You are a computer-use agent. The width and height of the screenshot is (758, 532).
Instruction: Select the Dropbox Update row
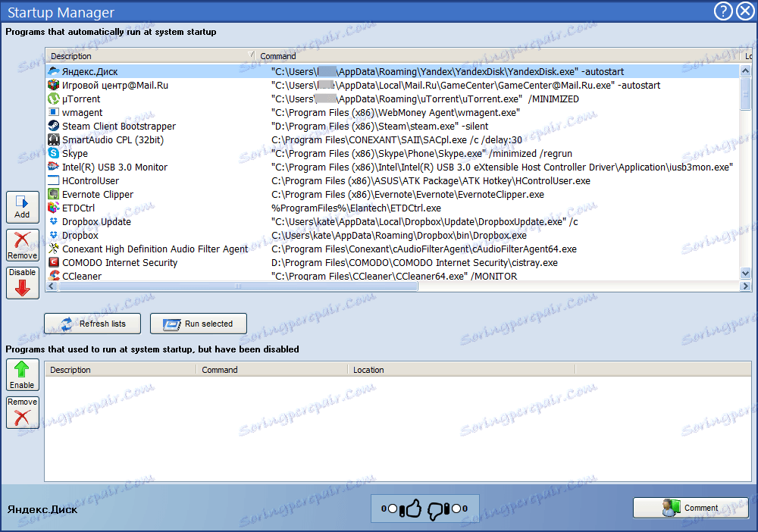393,221
